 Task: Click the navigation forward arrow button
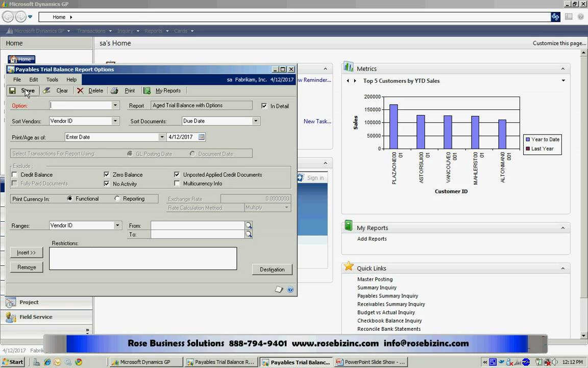pos(20,16)
